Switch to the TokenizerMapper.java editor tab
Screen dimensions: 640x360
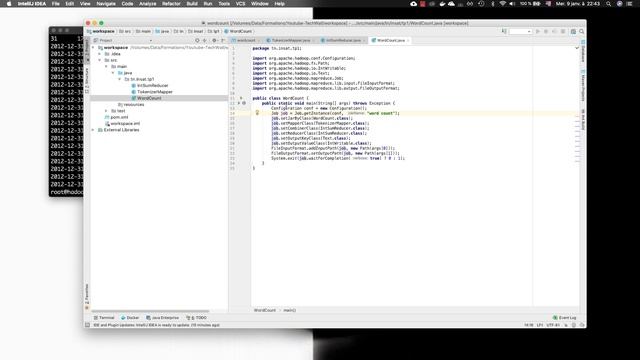click(291, 40)
